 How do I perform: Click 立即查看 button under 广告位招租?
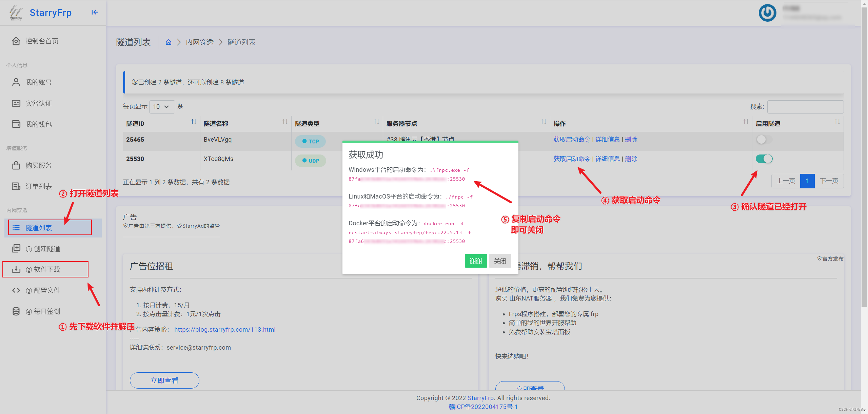pyautogui.click(x=164, y=380)
